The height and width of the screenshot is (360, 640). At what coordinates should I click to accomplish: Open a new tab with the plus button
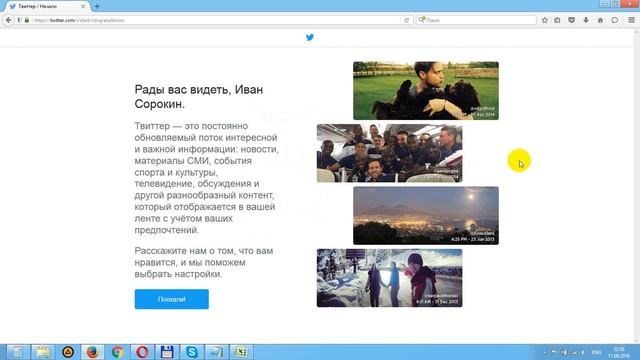(97, 7)
